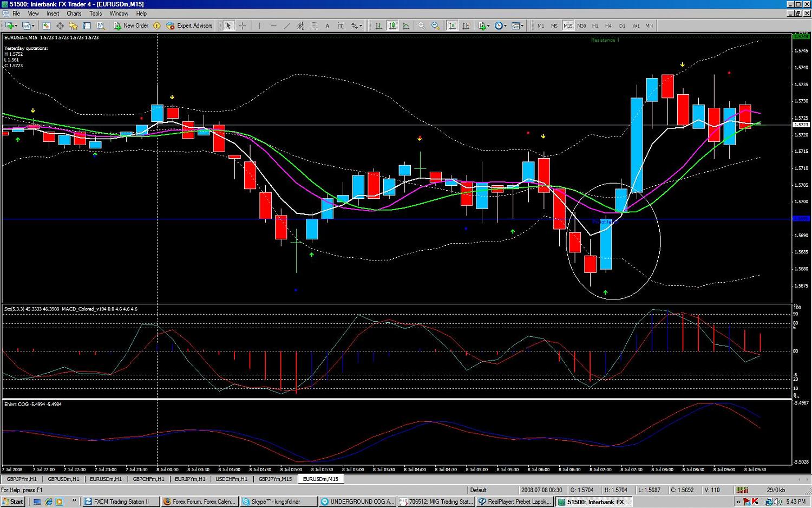The height and width of the screenshot is (508, 812).
Task: Set timeframe to MN
Action: click(649, 25)
